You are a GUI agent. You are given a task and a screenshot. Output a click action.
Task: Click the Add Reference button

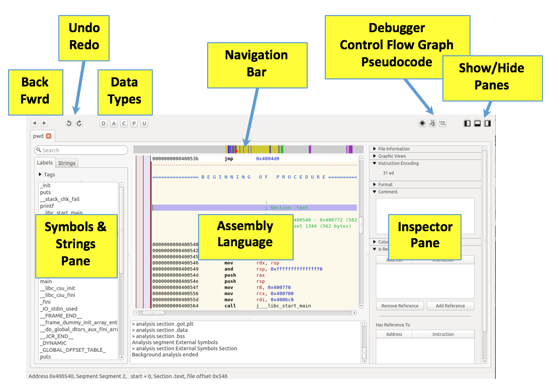tap(450, 306)
